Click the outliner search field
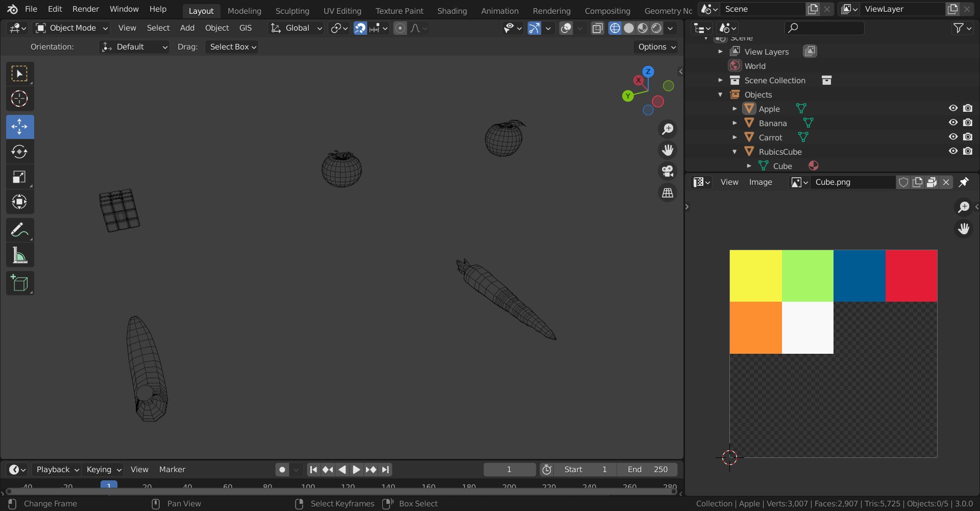Screen dimensions: 980x511 point(824,28)
